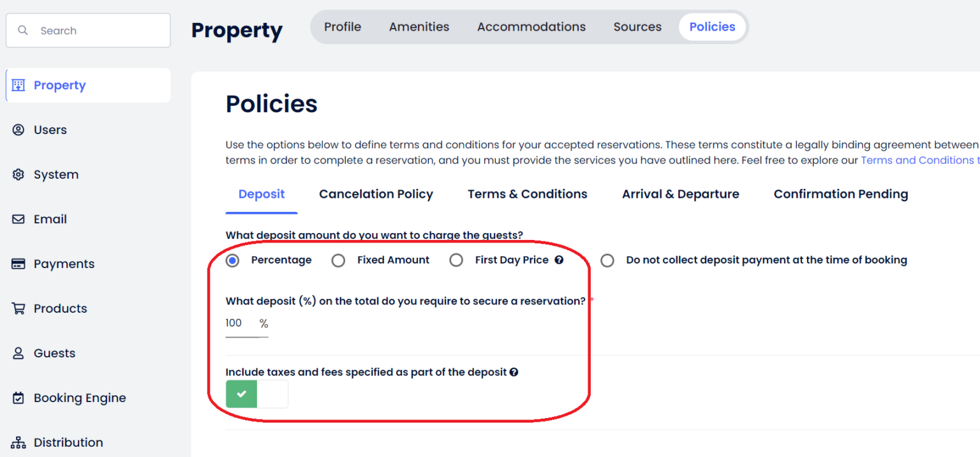View the First Day Price help tooltip
Image resolution: width=980 pixels, height=457 pixels.
click(560, 260)
